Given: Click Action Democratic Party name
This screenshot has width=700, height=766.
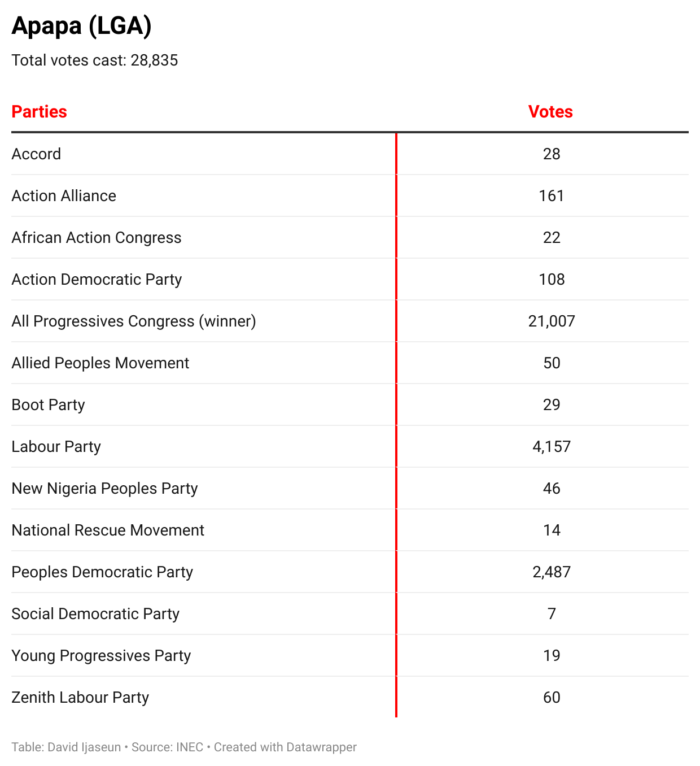Looking at the screenshot, I should (97, 280).
